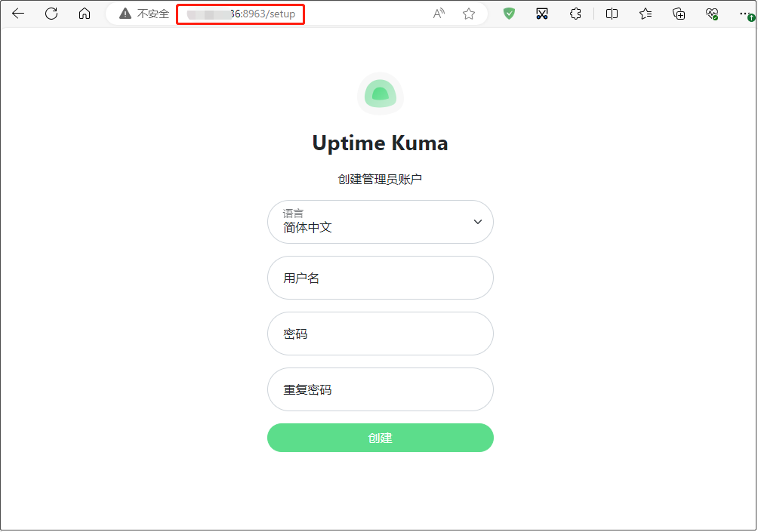Open the browser home page icon
This screenshot has width=758, height=532.
(85, 14)
